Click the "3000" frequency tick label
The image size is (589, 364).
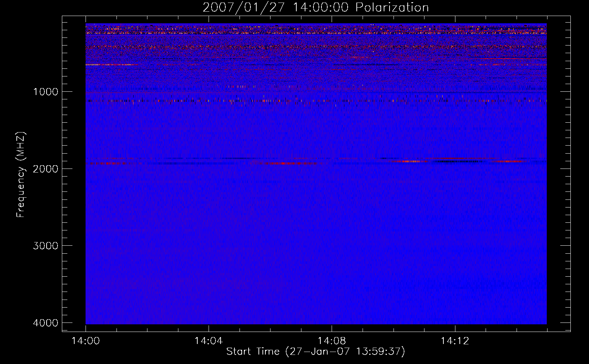[46, 246]
